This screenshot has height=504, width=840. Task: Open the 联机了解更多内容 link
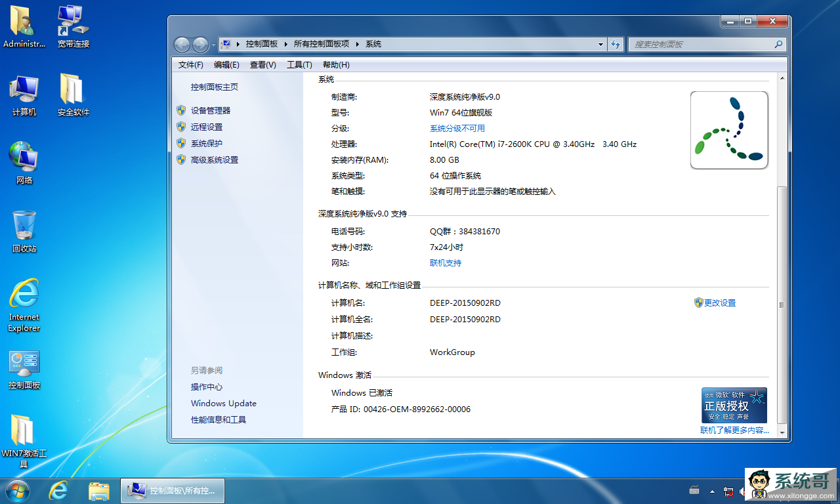point(734,430)
